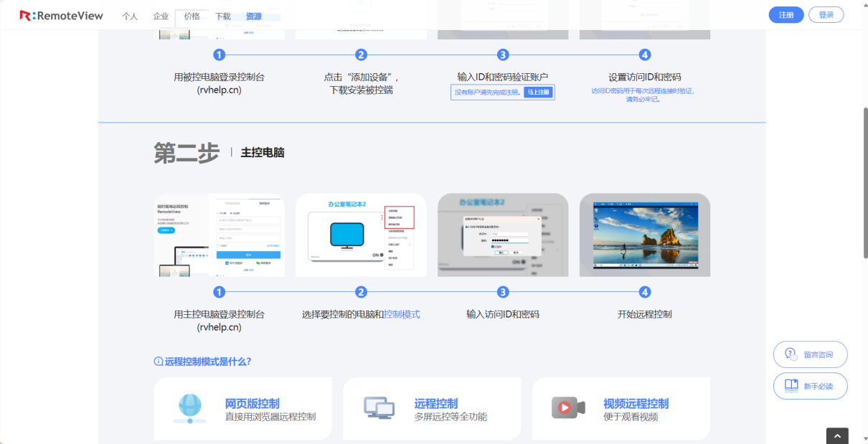Click the info icon beside 远程控制模式是什么?
The width and height of the screenshot is (868, 444).
coord(159,362)
